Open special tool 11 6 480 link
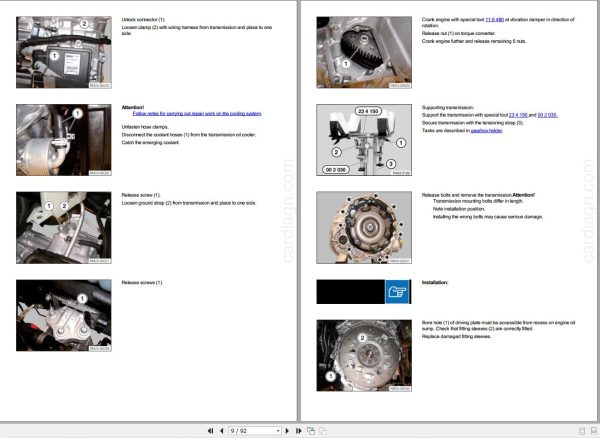The image size is (600, 438). coord(494,20)
